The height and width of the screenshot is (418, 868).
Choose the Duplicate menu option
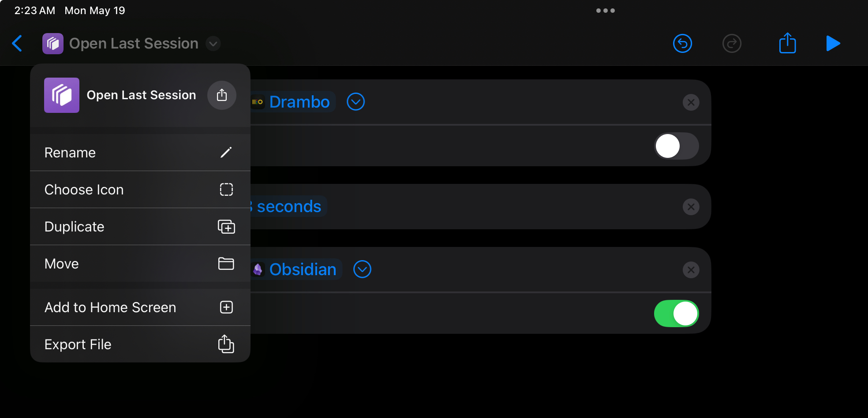140,227
